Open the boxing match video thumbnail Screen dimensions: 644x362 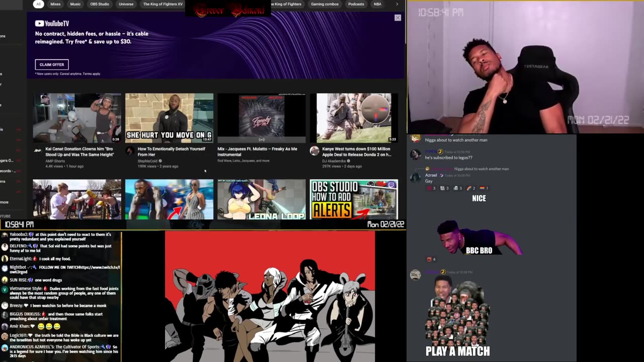pos(77,200)
